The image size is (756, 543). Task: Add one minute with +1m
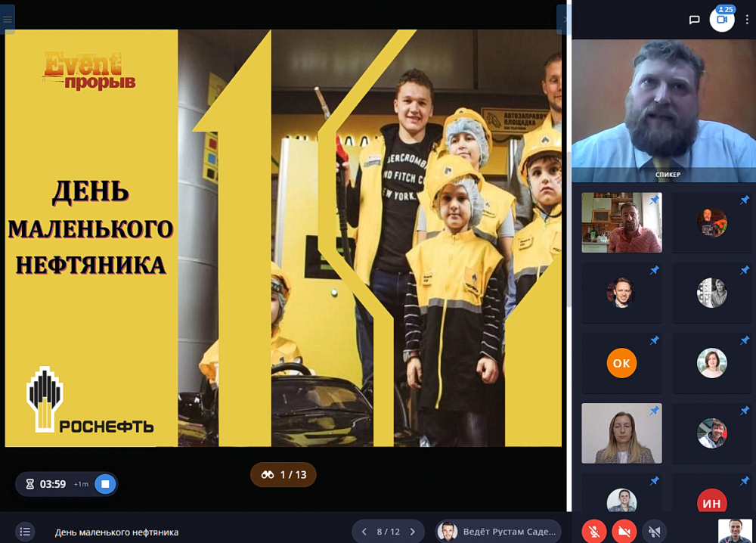(81, 484)
